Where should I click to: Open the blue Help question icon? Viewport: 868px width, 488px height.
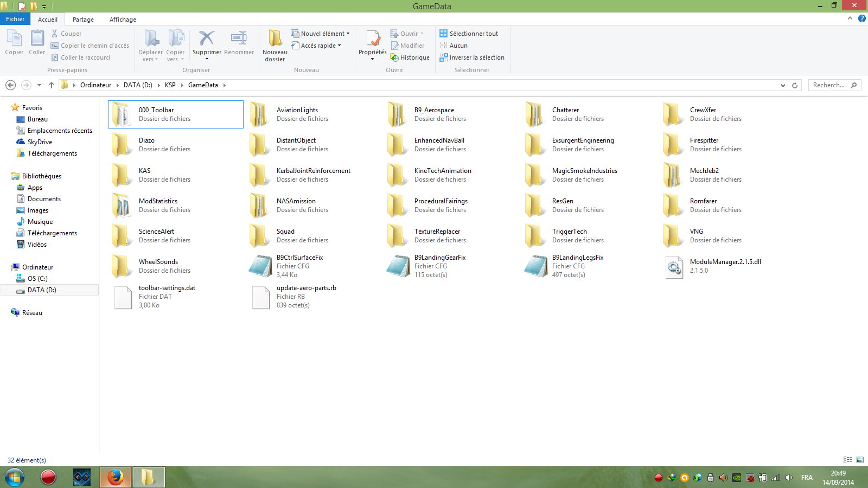(861, 18)
